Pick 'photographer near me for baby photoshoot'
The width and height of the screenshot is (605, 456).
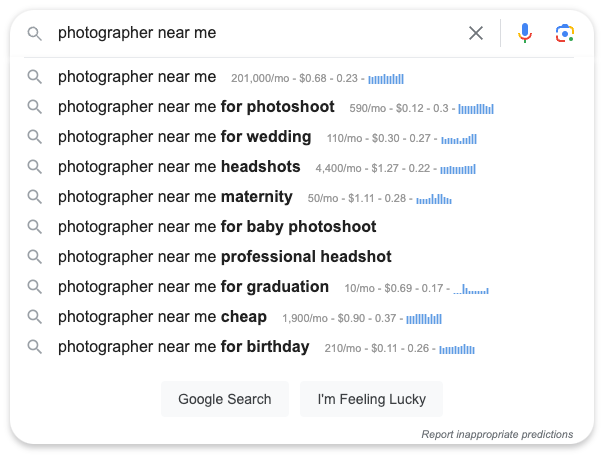tap(217, 227)
